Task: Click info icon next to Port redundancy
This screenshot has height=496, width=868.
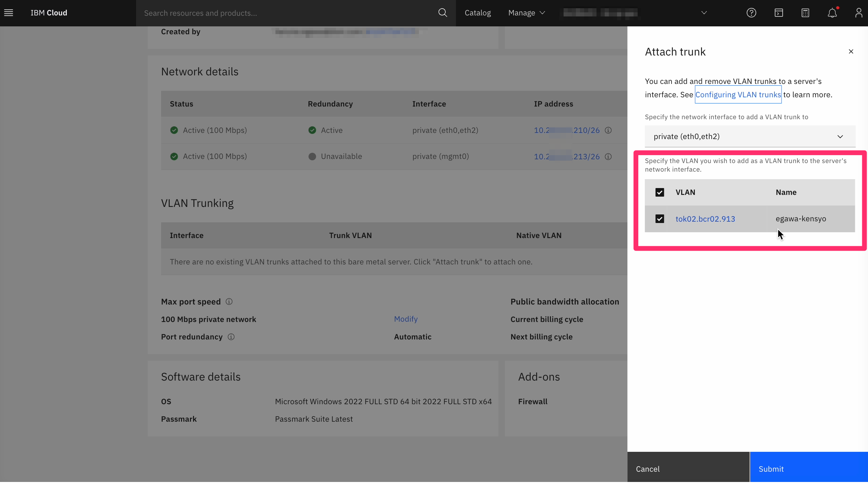Action: (231, 337)
